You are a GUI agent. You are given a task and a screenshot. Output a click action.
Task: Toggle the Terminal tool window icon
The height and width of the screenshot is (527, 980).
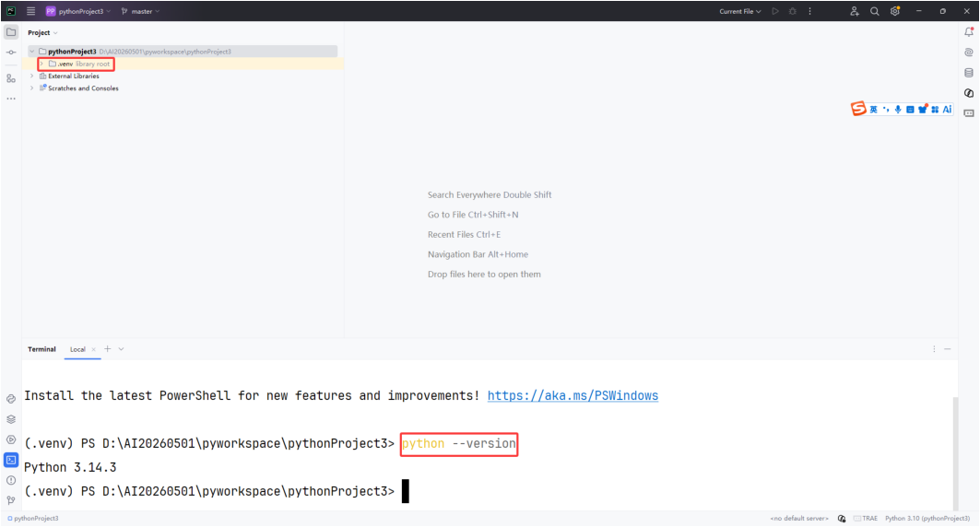[x=11, y=460]
